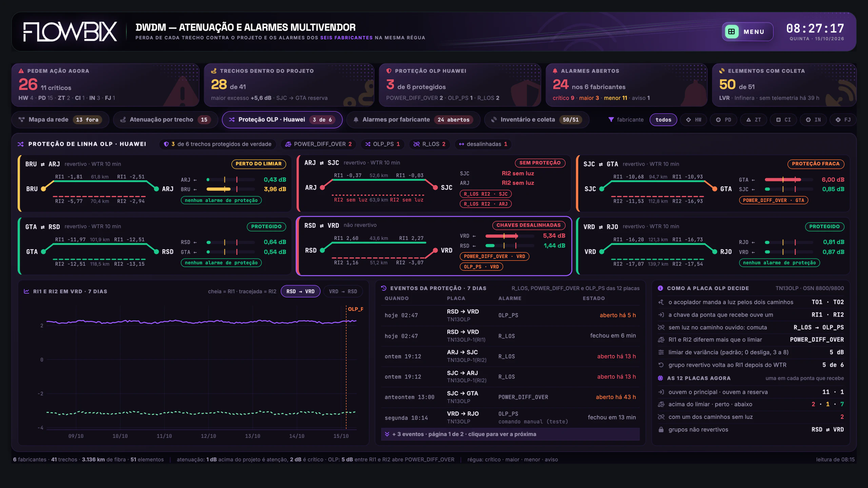Click shield icon on Proteção OLP Huawei card
The width and height of the screenshot is (868, 488).
click(389, 71)
